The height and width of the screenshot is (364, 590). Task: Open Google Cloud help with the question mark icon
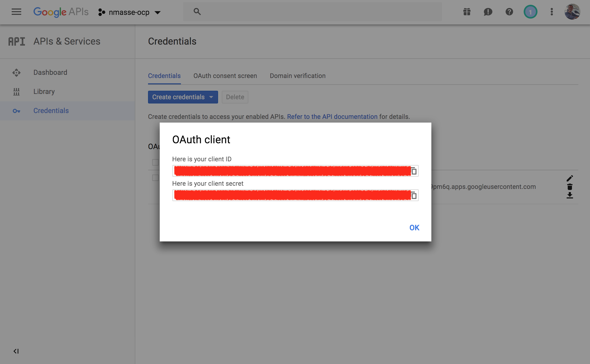coord(509,12)
